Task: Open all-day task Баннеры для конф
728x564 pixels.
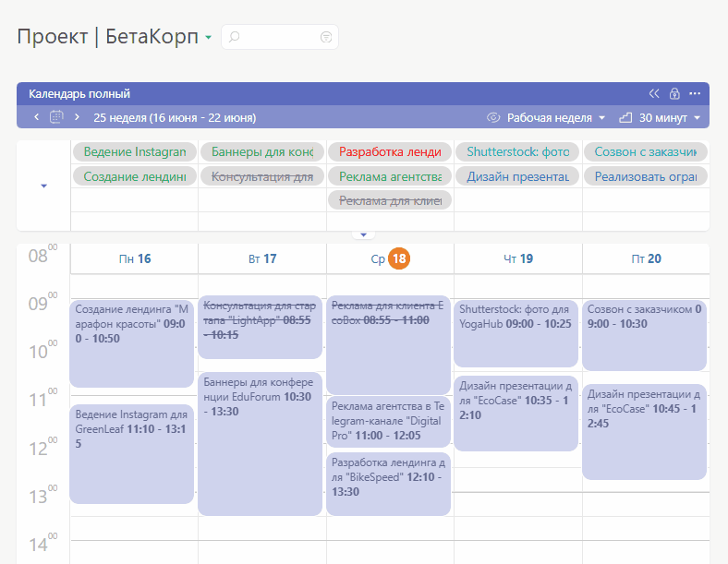Action: (262, 151)
